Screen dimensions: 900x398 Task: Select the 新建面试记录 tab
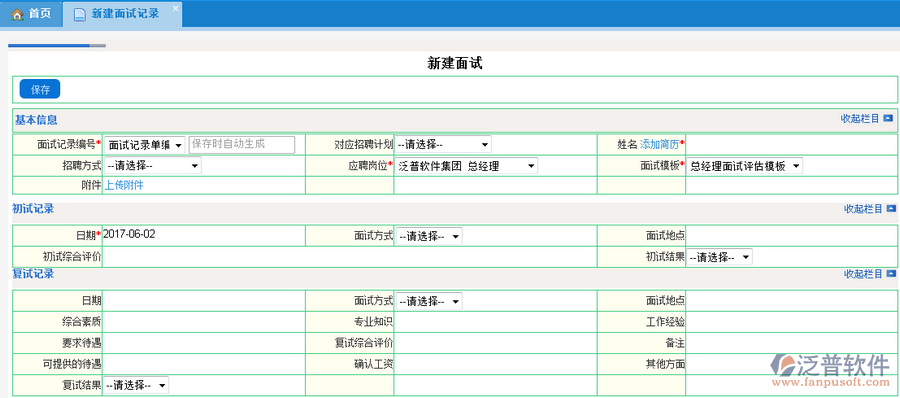pos(122,14)
